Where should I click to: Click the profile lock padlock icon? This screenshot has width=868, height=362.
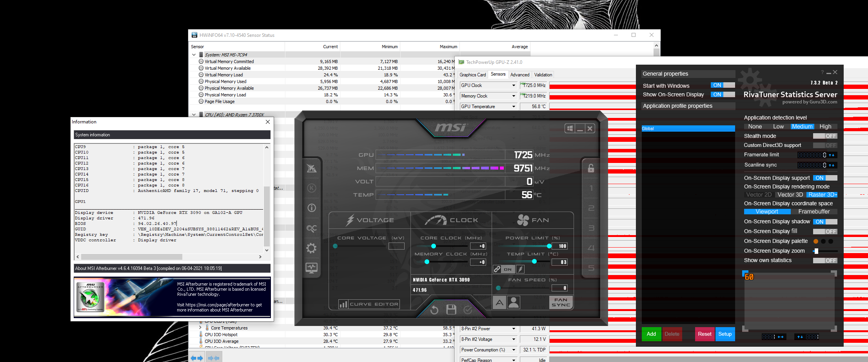[591, 168]
